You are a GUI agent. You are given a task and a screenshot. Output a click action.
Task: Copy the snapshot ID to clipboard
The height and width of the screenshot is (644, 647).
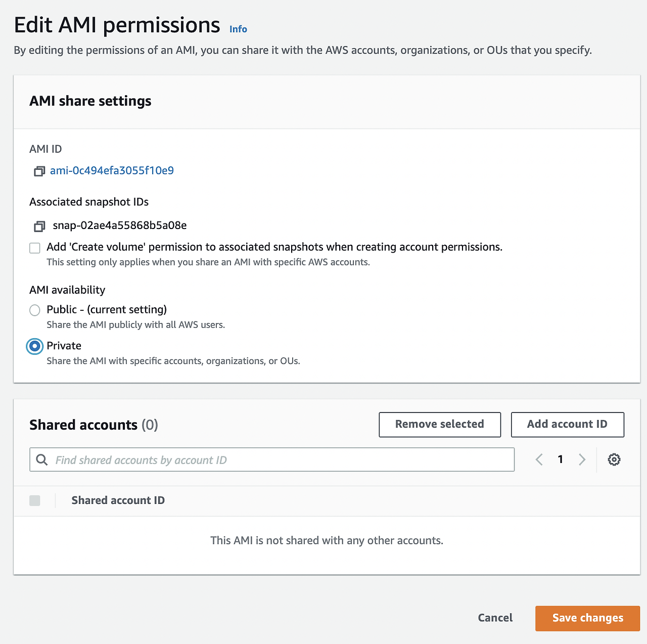[39, 226]
